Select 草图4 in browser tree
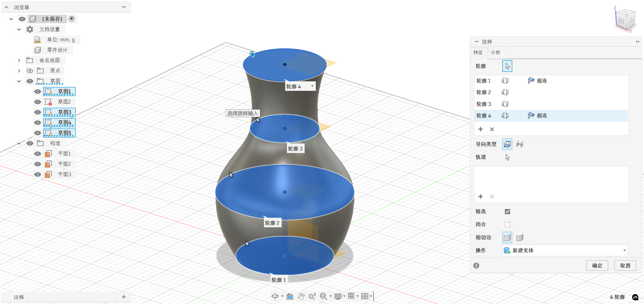This screenshot has width=644, height=304. tap(60, 123)
